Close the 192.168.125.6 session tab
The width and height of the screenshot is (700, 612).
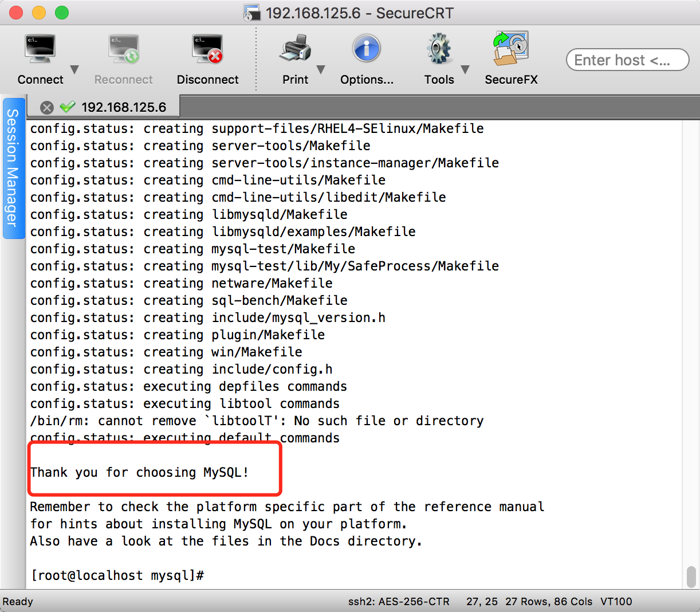click(47, 107)
